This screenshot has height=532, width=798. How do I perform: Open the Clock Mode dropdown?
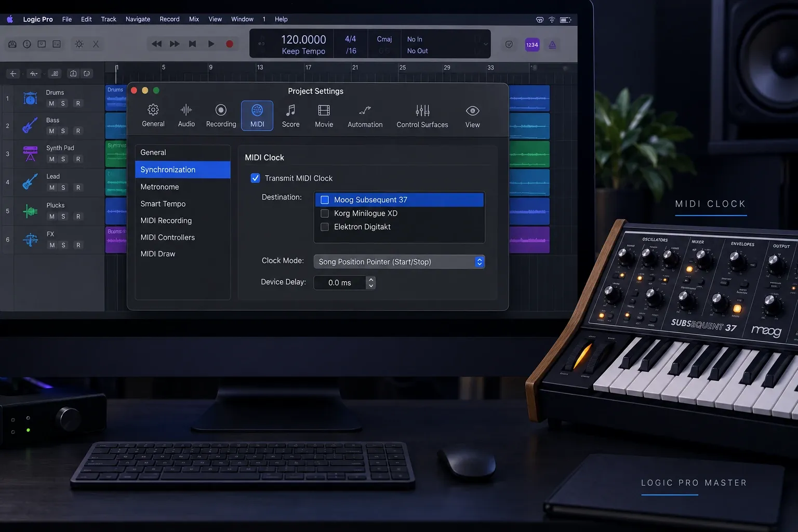(399, 262)
